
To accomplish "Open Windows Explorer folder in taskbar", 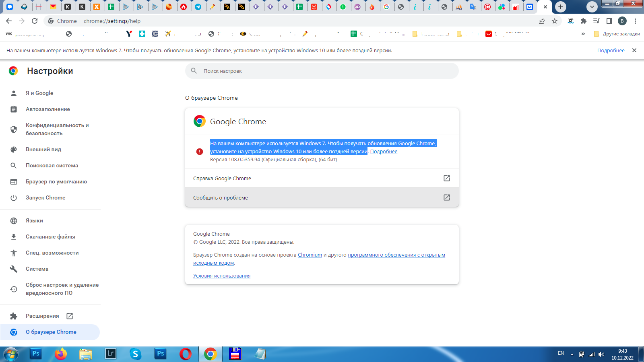I will click(x=86, y=354).
